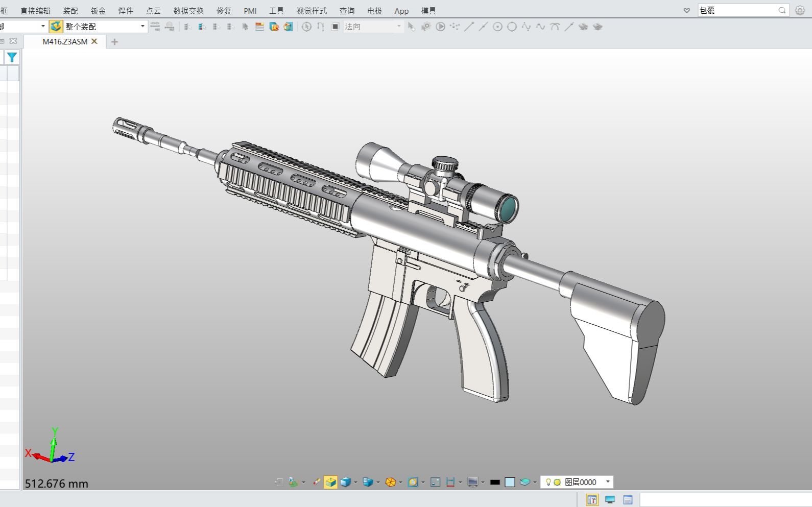Expand the view orientation dropdown arrow
812x507 pixels.
point(378,482)
